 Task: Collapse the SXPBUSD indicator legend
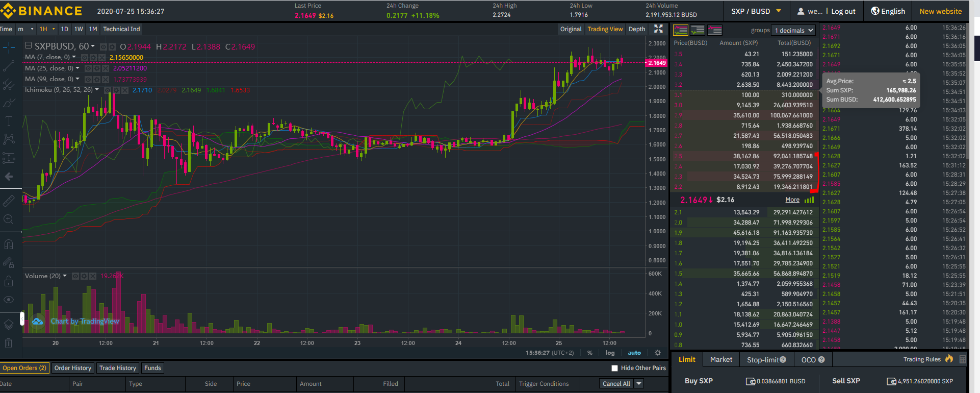point(29,45)
